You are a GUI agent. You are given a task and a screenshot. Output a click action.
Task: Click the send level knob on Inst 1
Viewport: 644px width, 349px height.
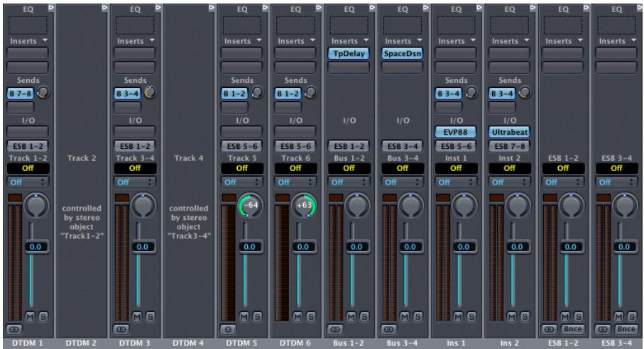pos(471,92)
